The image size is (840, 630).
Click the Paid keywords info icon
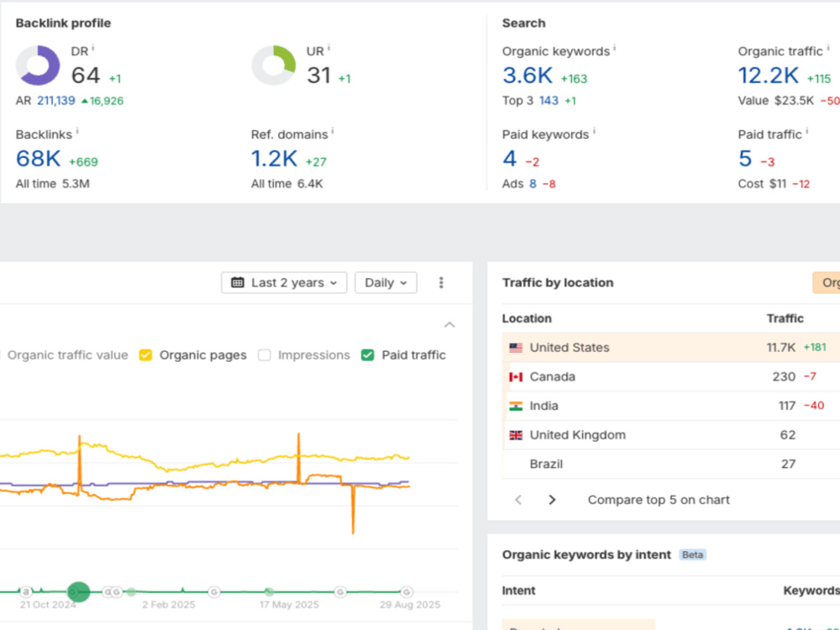[x=594, y=131]
